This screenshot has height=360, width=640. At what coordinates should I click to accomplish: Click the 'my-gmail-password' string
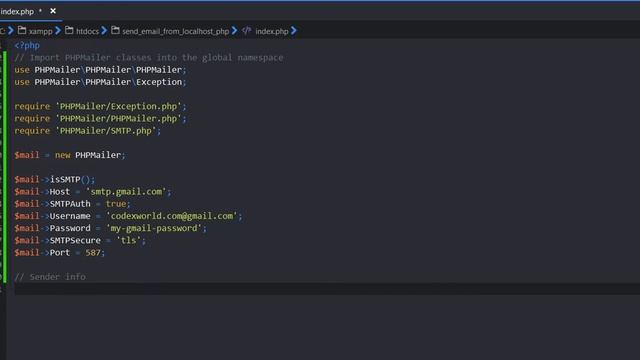point(154,228)
